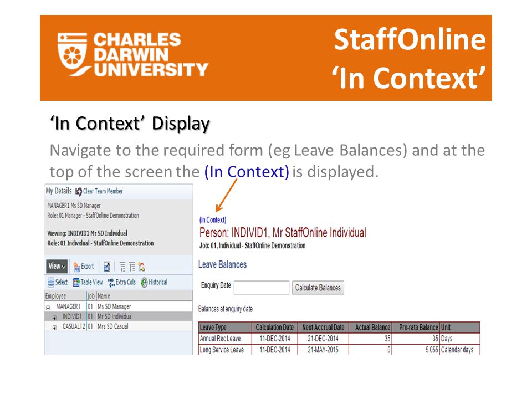Click the Job column header

pyautogui.click(x=91, y=296)
